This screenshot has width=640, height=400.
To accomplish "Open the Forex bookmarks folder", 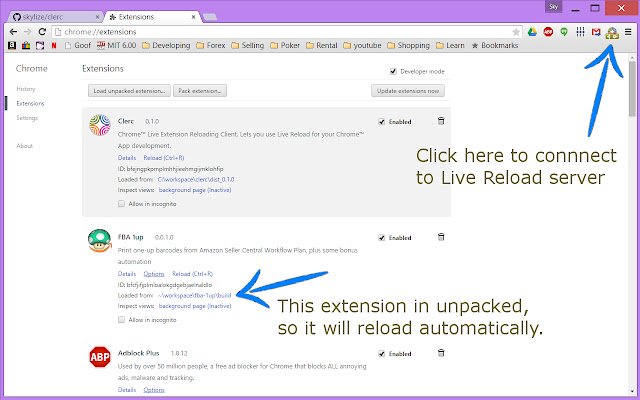I will (211, 45).
